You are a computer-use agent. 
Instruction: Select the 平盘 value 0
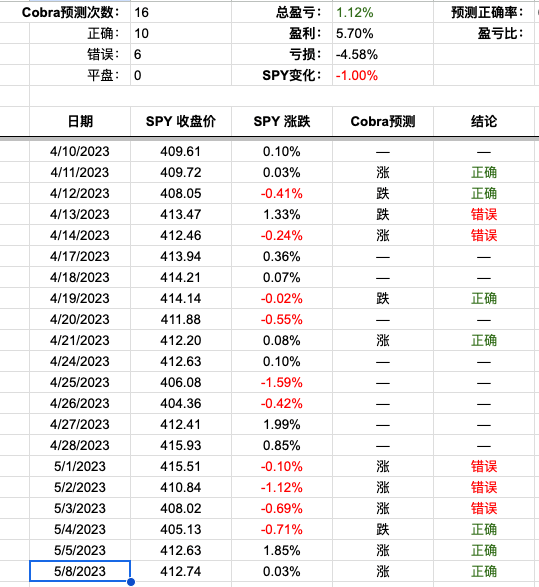pyautogui.click(x=181, y=75)
